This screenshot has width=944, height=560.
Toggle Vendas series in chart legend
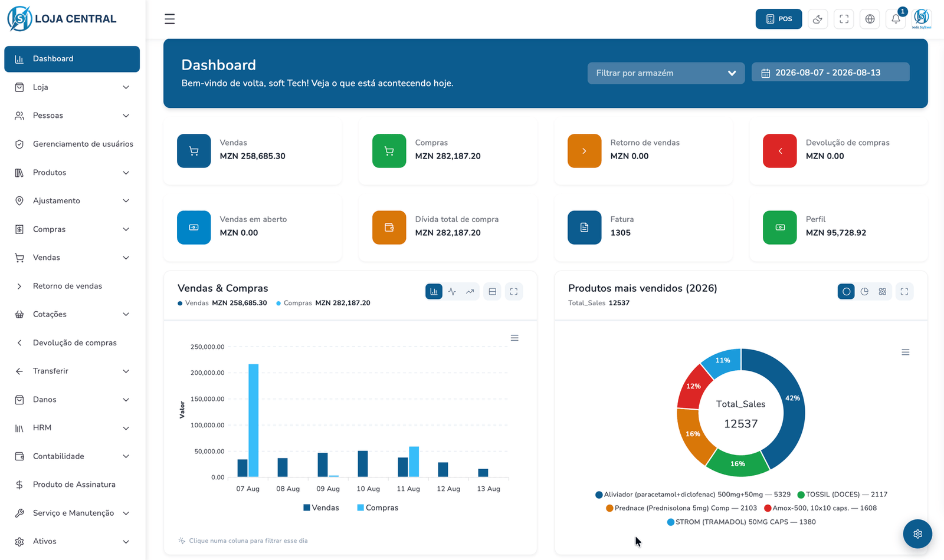coord(321,508)
